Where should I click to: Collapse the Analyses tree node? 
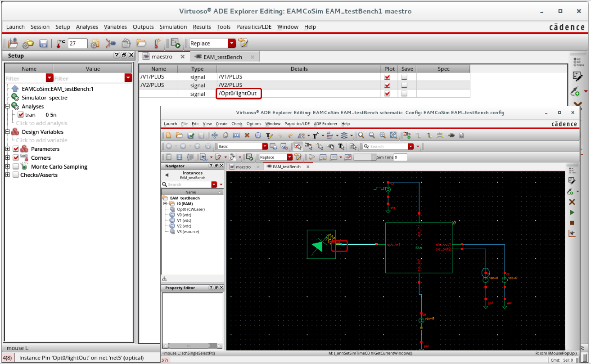[x=7, y=107]
